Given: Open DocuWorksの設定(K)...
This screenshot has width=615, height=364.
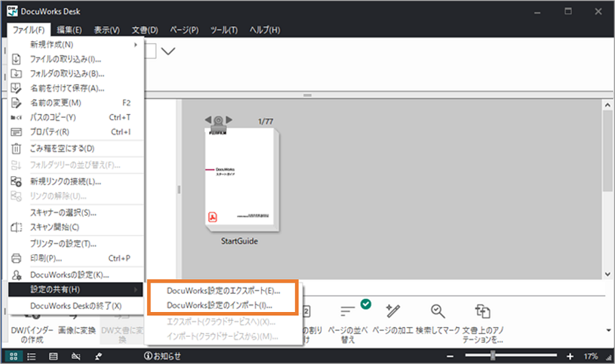Looking at the screenshot, I should 76,275.
